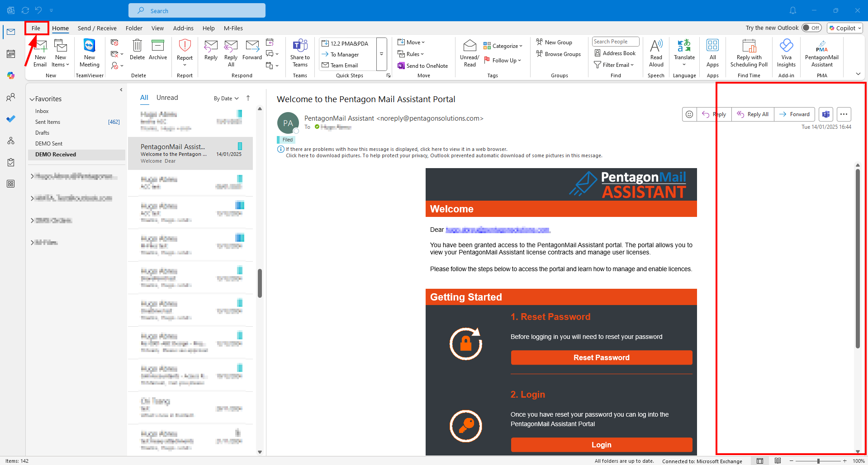The width and height of the screenshot is (868, 465).
Task: Click the Archive icon in ribbon
Action: click(157, 50)
